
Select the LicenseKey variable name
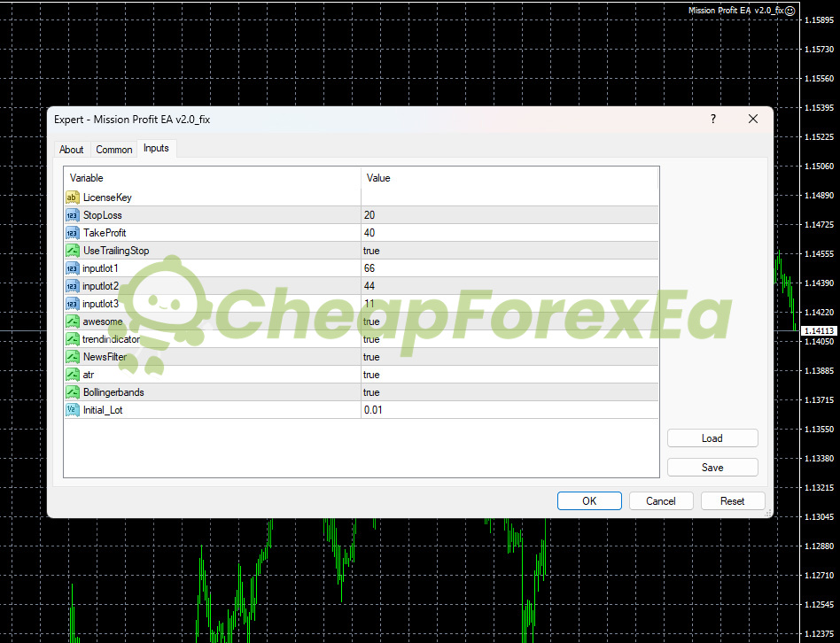(x=107, y=198)
